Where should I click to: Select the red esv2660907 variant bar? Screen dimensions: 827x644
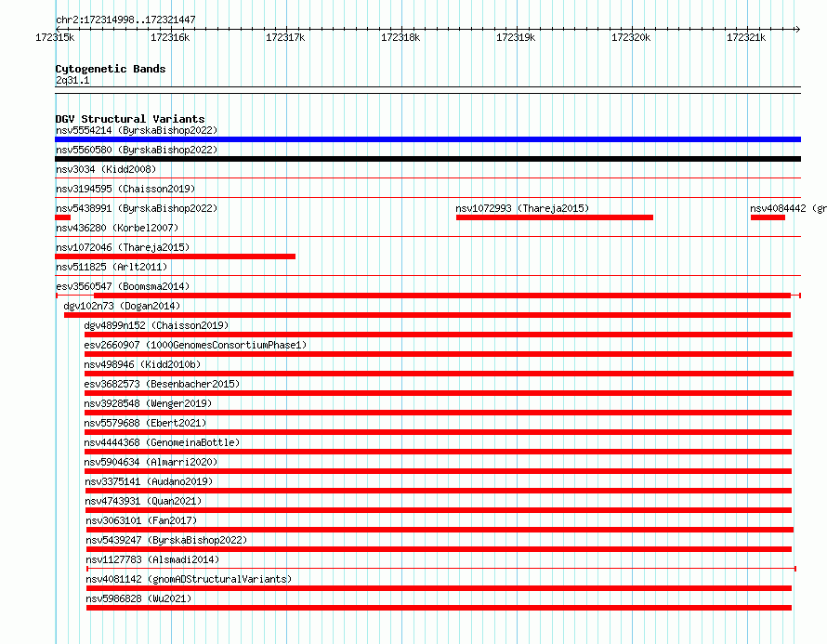[438, 354]
